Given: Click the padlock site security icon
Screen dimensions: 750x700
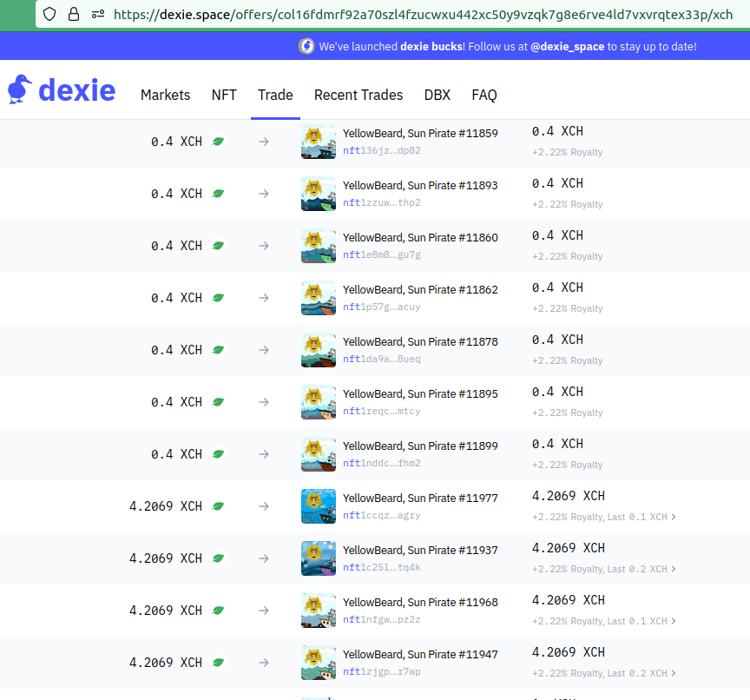Looking at the screenshot, I should (74, 15).
